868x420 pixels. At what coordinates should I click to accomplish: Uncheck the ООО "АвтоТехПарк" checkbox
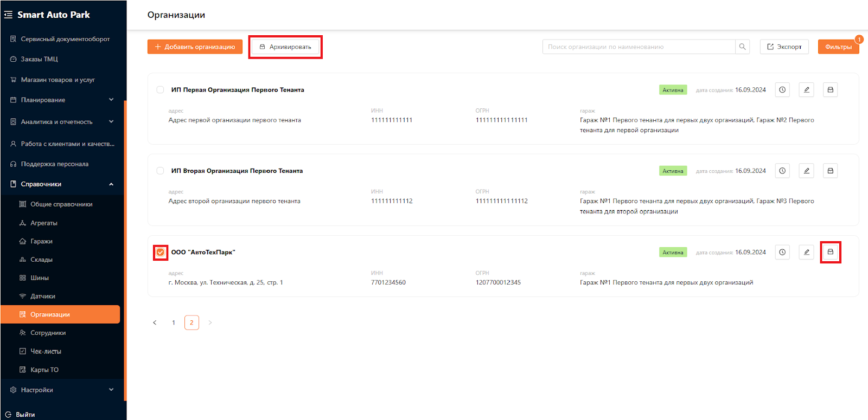click(x=160, y=252)
